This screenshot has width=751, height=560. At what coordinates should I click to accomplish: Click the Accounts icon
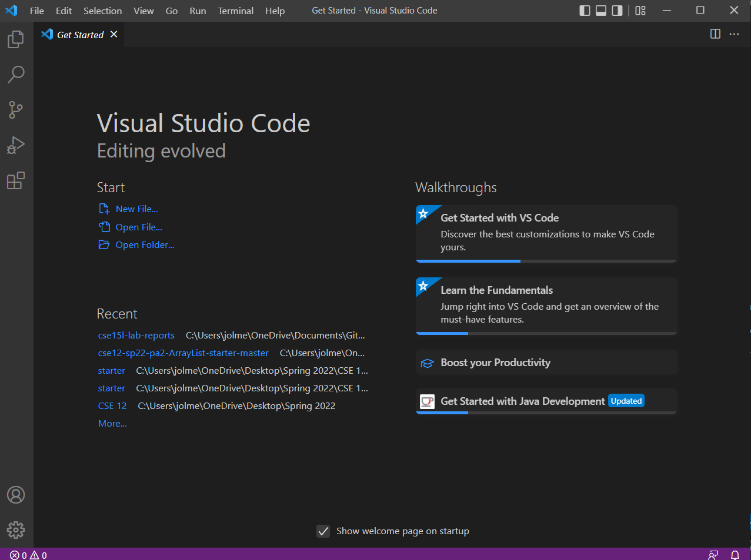(16, 495)
